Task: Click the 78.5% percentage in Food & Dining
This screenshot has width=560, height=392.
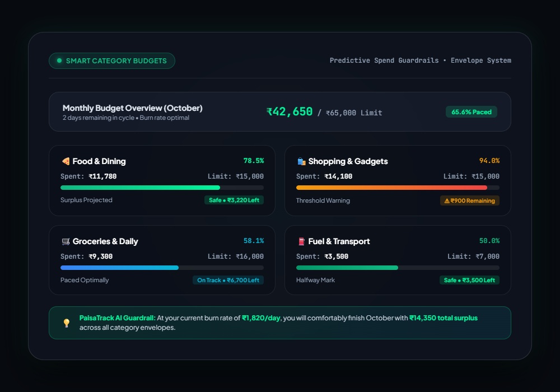Action: pyautogui.click(x=254, y=161)
